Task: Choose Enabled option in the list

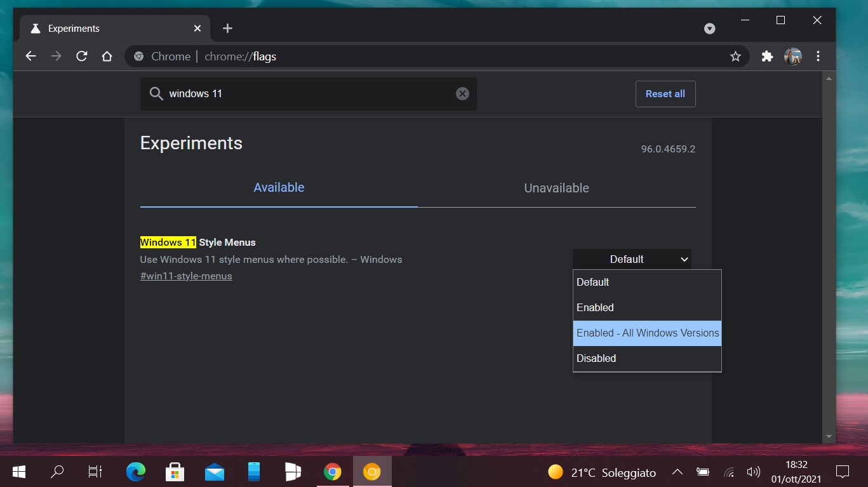Action: 647,308
